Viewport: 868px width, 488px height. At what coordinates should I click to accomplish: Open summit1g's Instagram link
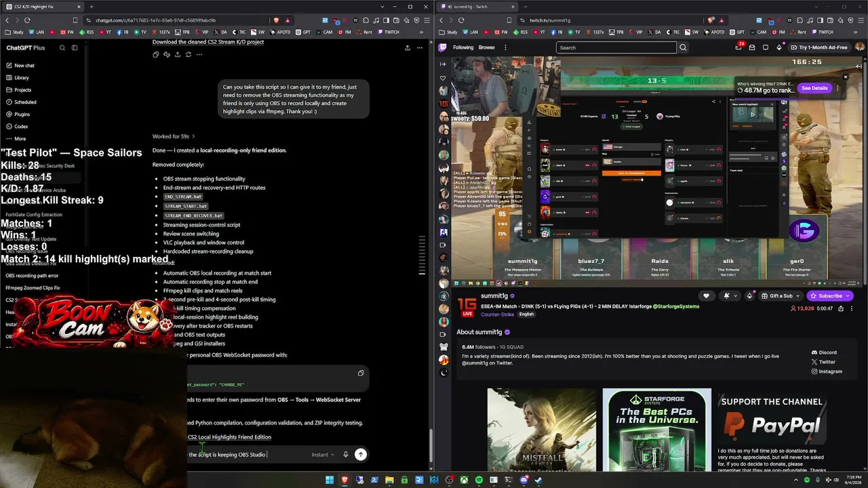pyautogui.click(x=827, y=371)
